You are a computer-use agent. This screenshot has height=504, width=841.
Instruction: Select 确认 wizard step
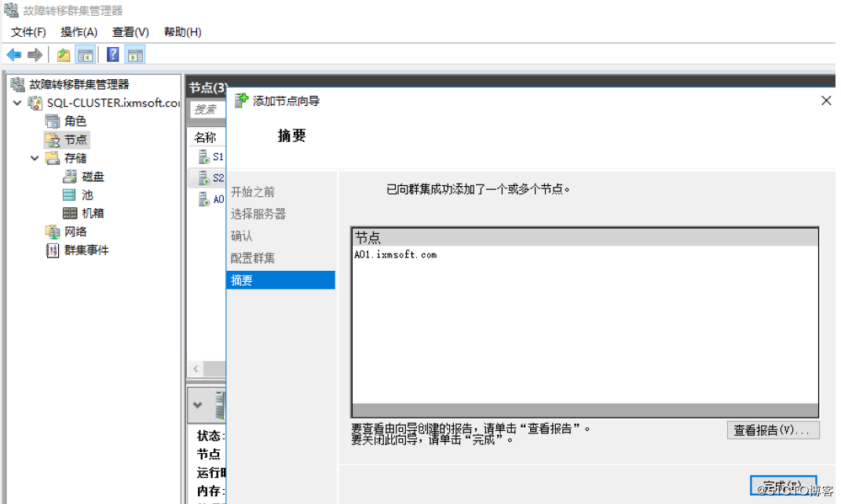[241, 236]
